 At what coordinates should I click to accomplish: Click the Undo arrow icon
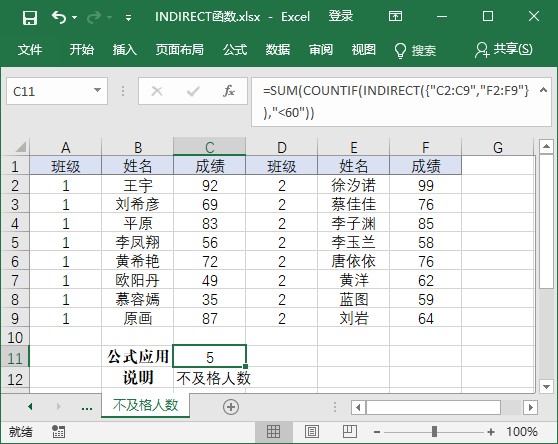click(59, 17)
